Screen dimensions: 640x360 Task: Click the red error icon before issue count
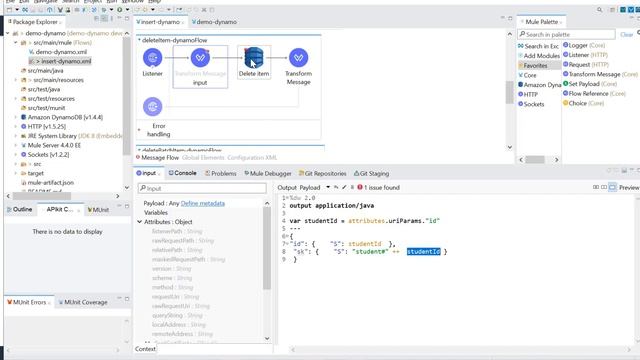pos(360,187)
